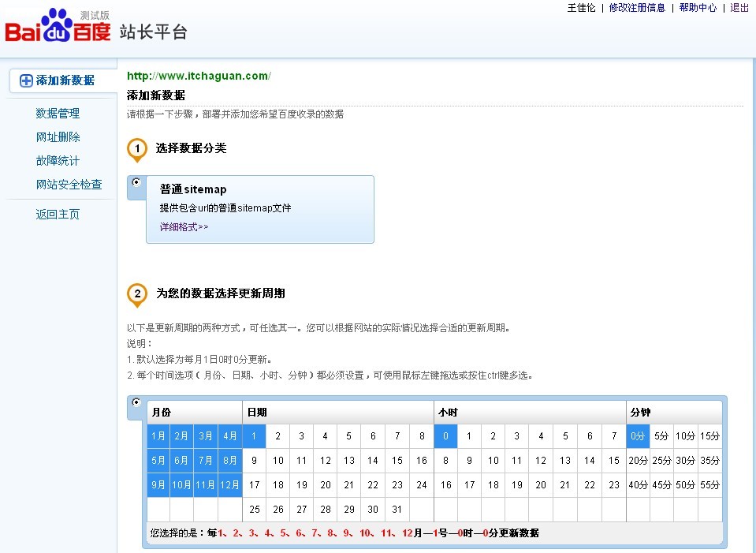Select minute 20分

638,461
